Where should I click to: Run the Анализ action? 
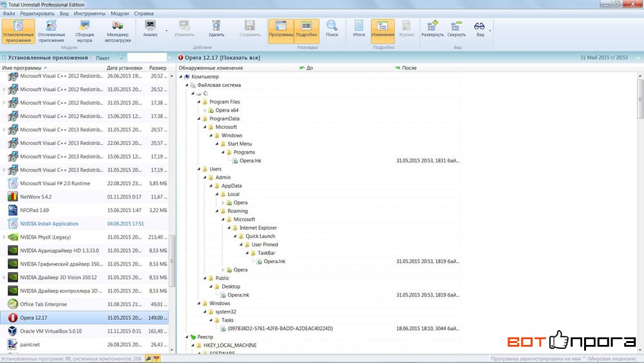tap(150, 29)
